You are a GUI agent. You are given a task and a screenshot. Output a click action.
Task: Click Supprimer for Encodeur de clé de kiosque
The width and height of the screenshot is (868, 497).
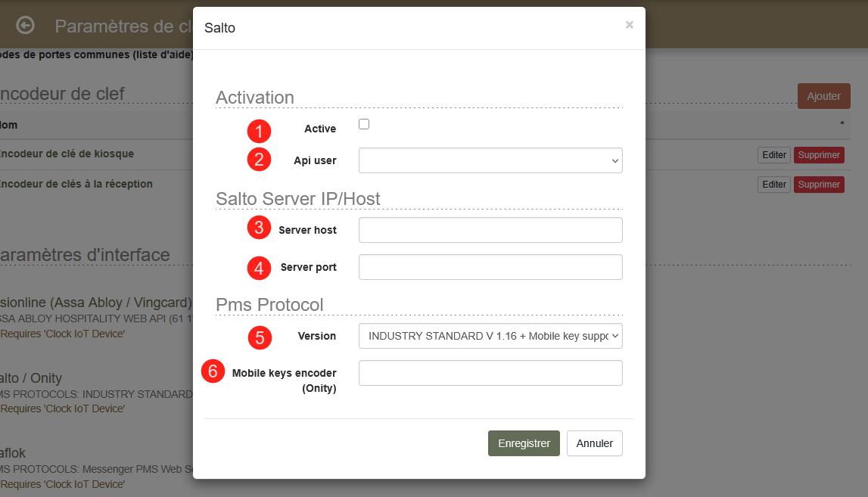(x=819, y=155)
